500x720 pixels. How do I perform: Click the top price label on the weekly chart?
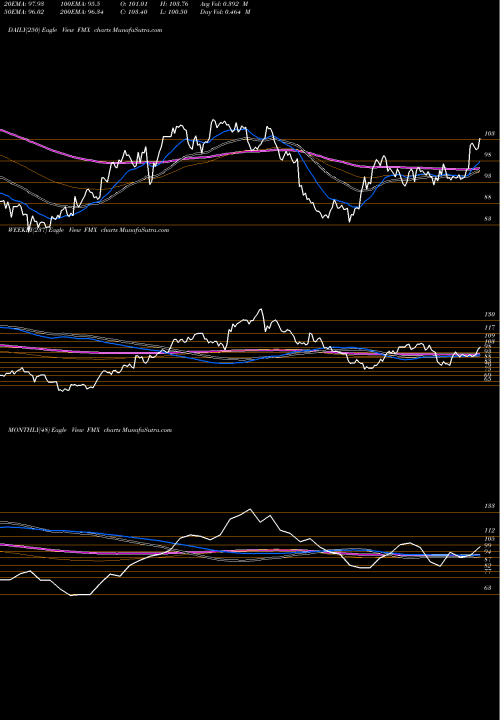pos(489,315)
